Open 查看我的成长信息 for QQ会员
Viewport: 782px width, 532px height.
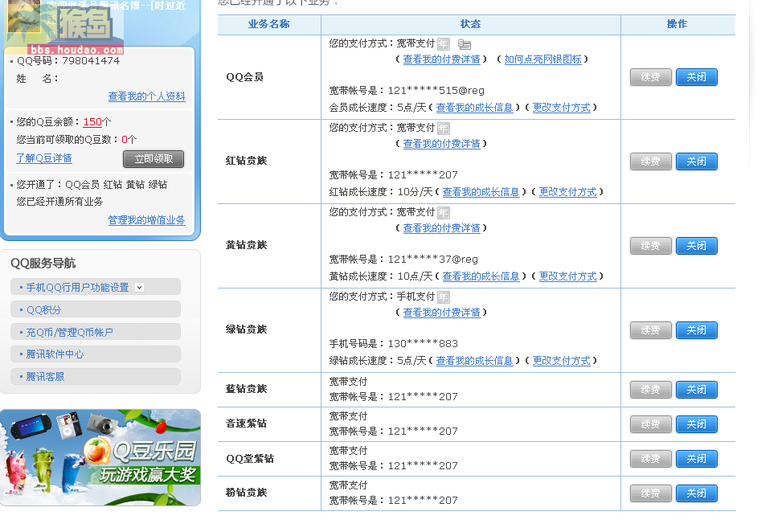coord(474,108)
